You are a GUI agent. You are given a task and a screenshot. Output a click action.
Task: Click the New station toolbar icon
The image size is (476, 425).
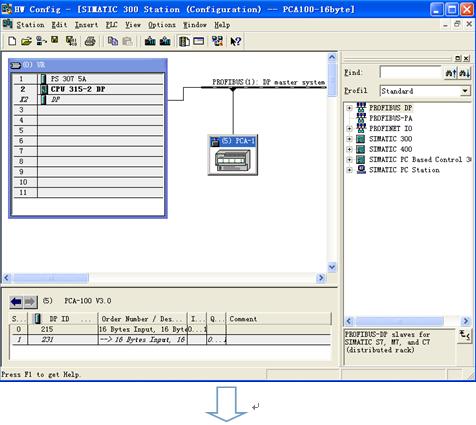(x=12, y=41)
